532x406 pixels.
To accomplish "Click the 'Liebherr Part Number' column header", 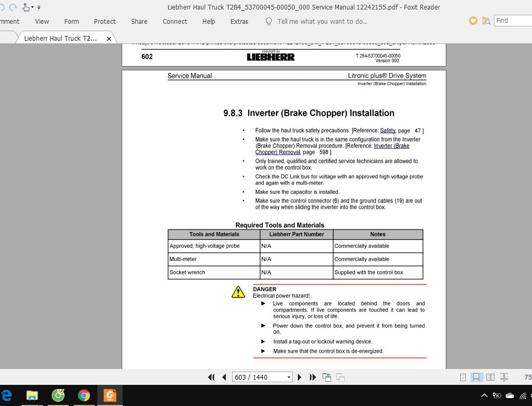I will 297,234.
